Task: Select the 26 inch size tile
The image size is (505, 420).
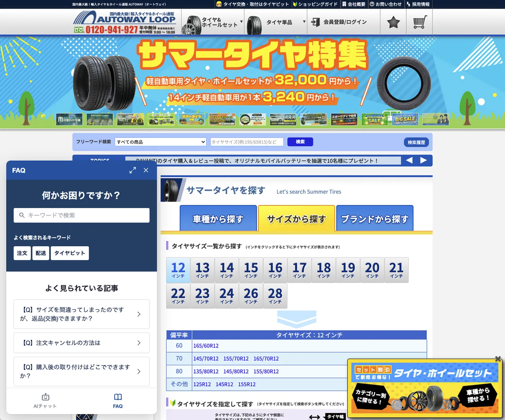Action: 251,296
